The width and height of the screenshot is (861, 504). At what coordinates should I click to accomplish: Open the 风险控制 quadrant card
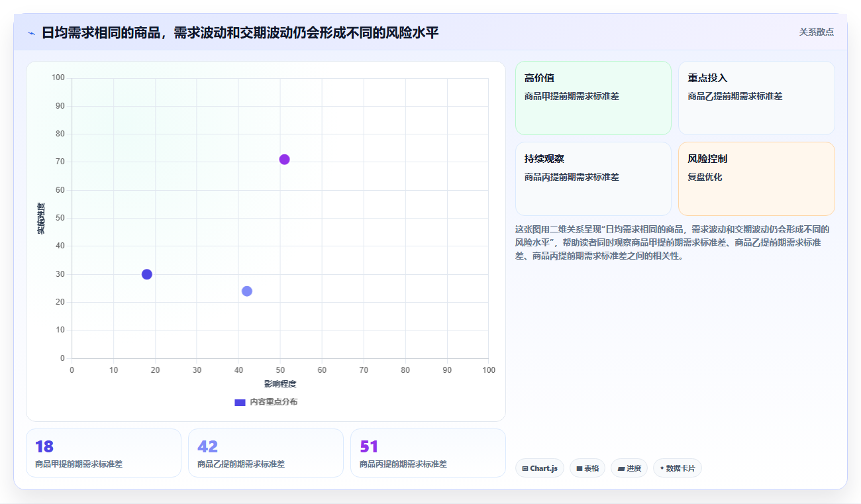(756, 179)
